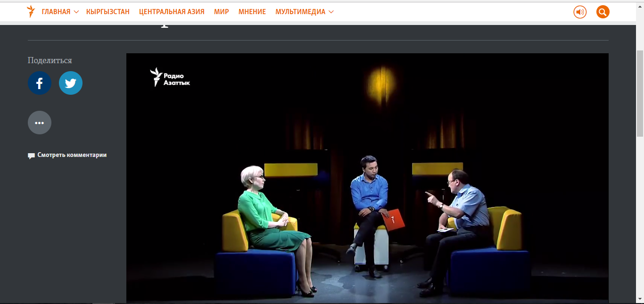Open the ЦЕНТРАЛЬНАЯ АЗИЯ section
This screenshot has height=304, width=644.
pos(172,12)
